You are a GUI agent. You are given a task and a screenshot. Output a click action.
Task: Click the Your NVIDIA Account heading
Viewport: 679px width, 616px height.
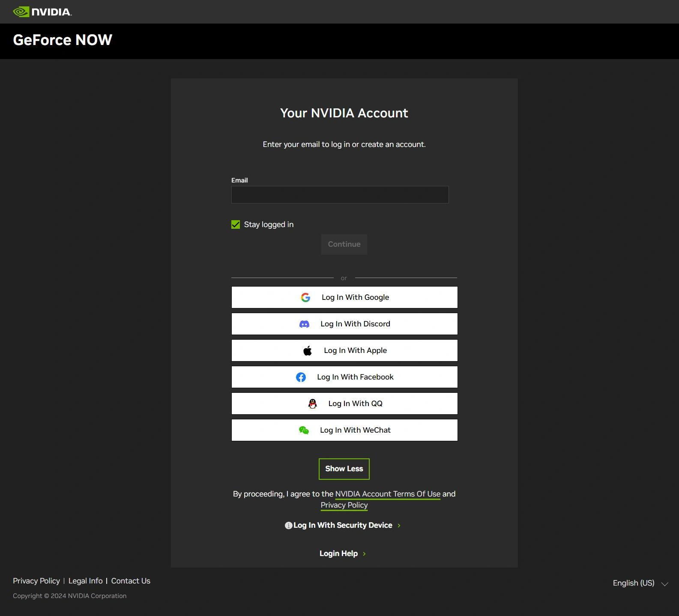coord(344,113)
